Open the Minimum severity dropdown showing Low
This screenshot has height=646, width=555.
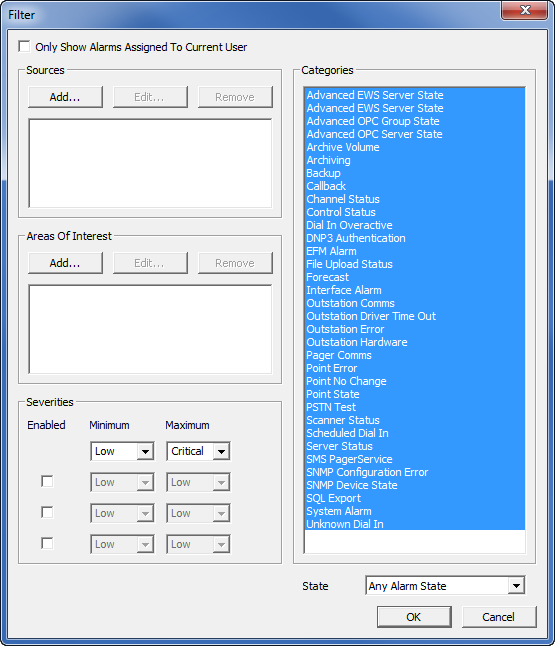click(122, 452)
